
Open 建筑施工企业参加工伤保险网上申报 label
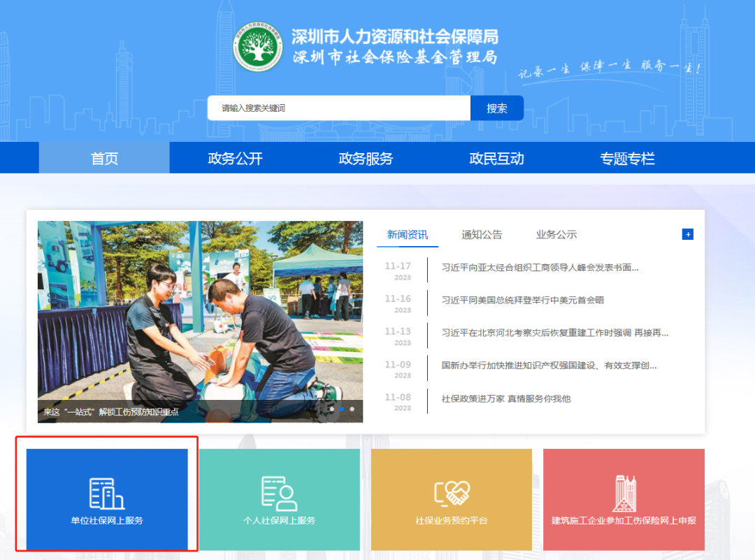point(624,521)
